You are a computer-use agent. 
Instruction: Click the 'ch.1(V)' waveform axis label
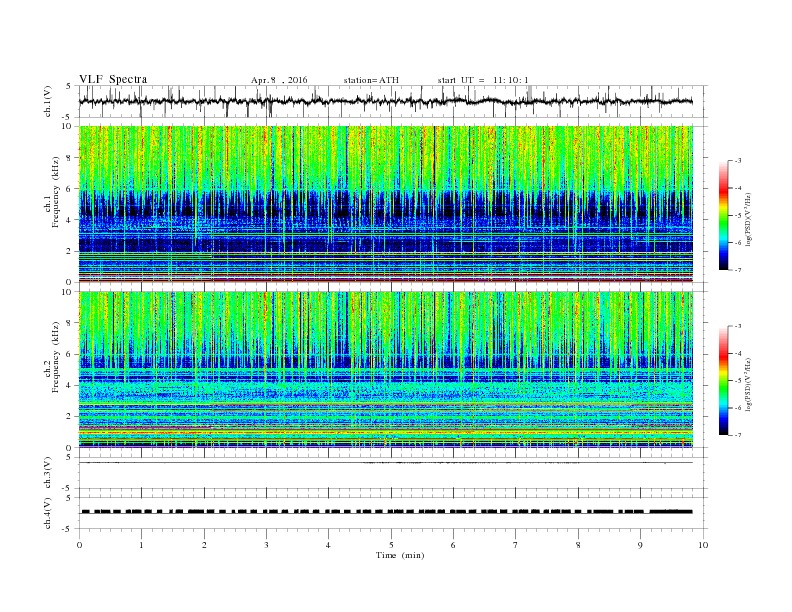pyautogui.click(x=48, y=101)
